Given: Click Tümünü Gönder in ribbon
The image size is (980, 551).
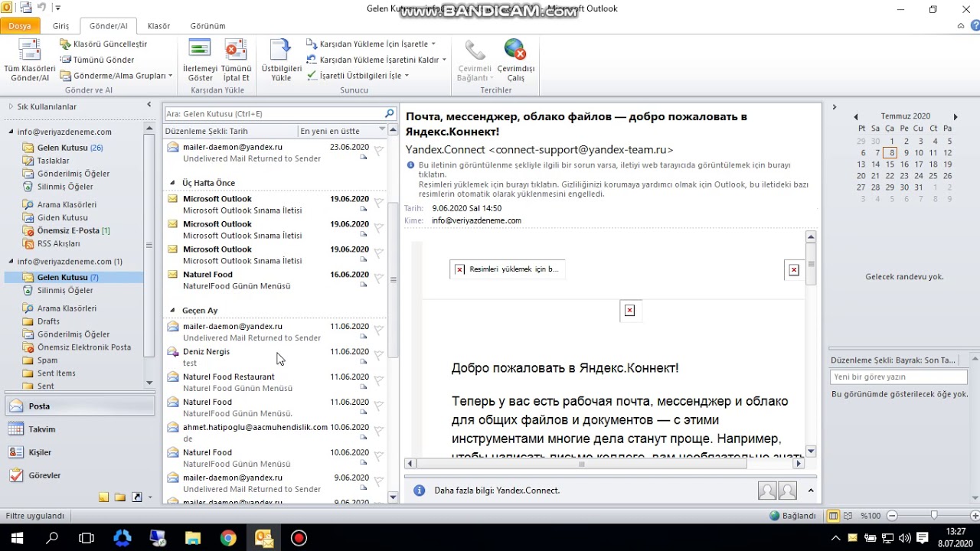Looking at the screenshot, I should click(x=97, y=60).
